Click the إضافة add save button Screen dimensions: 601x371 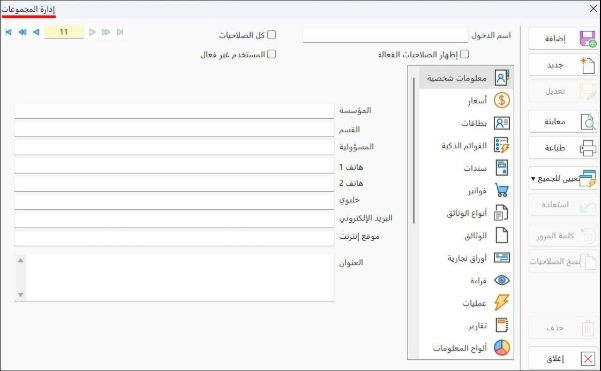pos(563,38)
